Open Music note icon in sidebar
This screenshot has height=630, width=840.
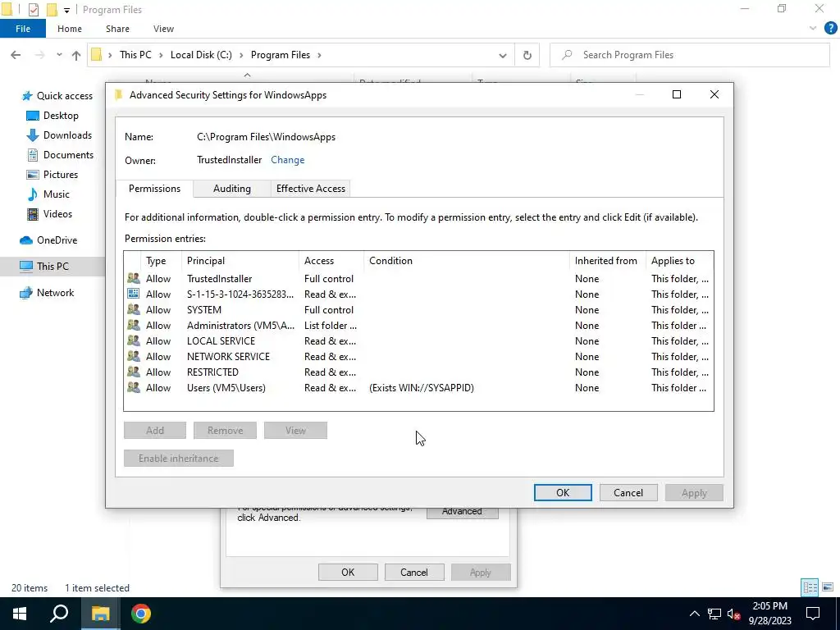click(33, 194)
